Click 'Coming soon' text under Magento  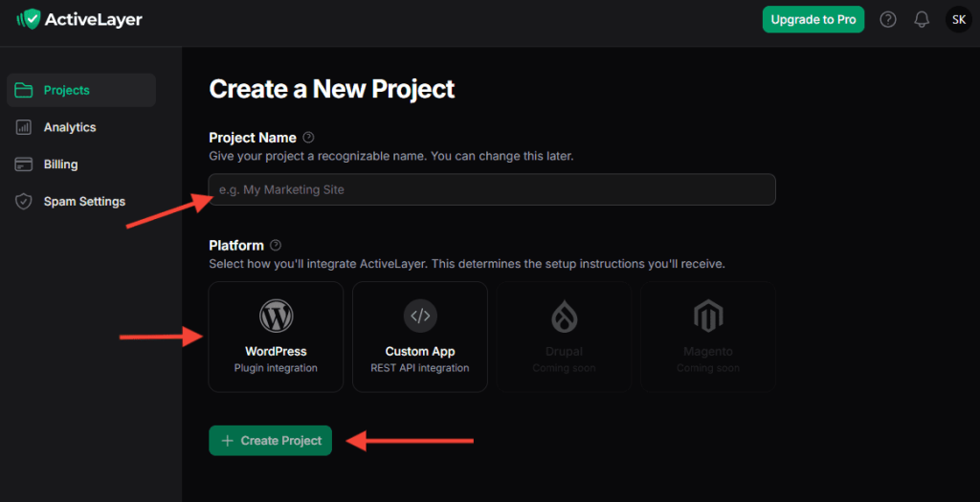pos(708,368)
